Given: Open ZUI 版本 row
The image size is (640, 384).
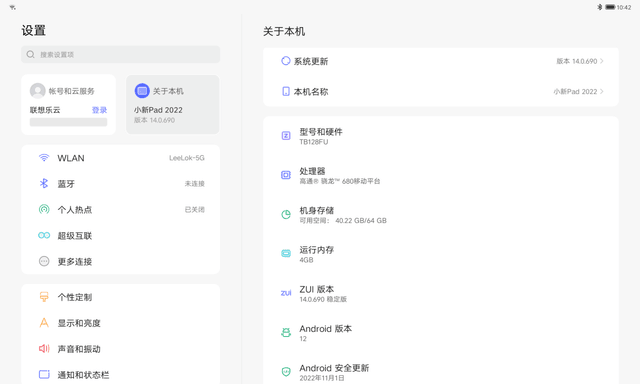Looking at the screenshot, I should coord(441,294).
